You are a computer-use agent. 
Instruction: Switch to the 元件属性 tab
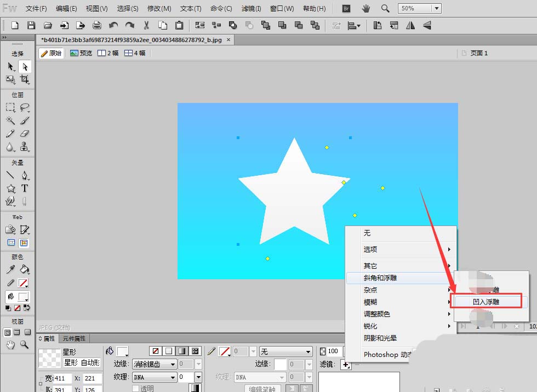tap(73, 339)
